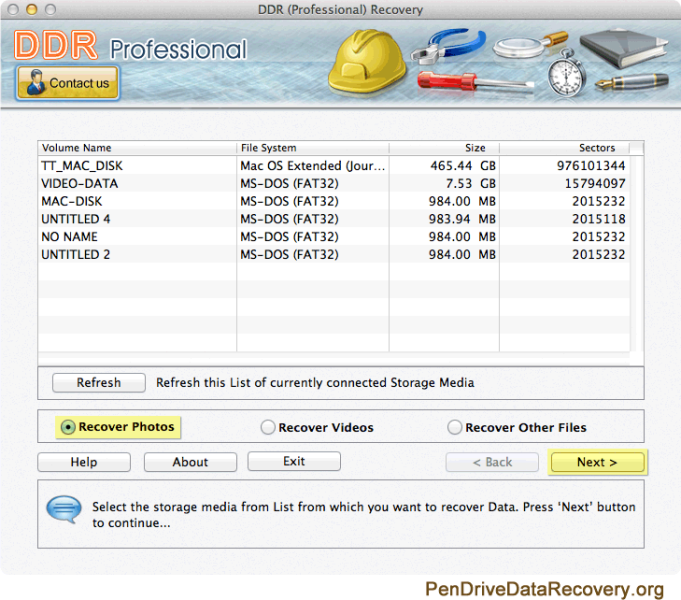Image resolution: width=681 pixels, height=600 pixels.
Task: Select the UNTITLED 4 volume
Action: tap(334, 219)
